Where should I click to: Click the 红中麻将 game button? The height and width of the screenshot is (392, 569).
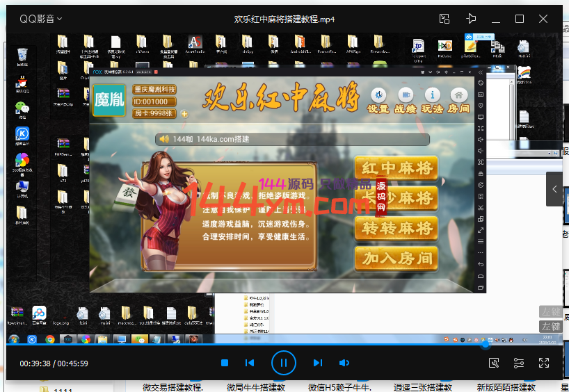pyautogui.click(x=396, y=168)
